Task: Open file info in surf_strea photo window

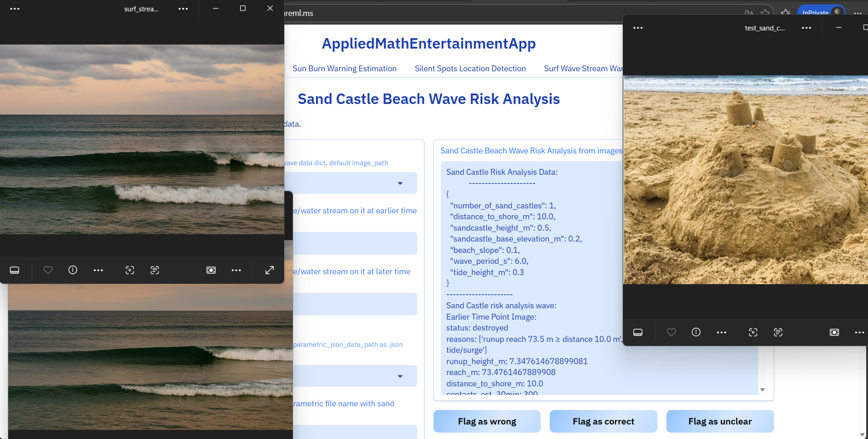Action: 73,270
